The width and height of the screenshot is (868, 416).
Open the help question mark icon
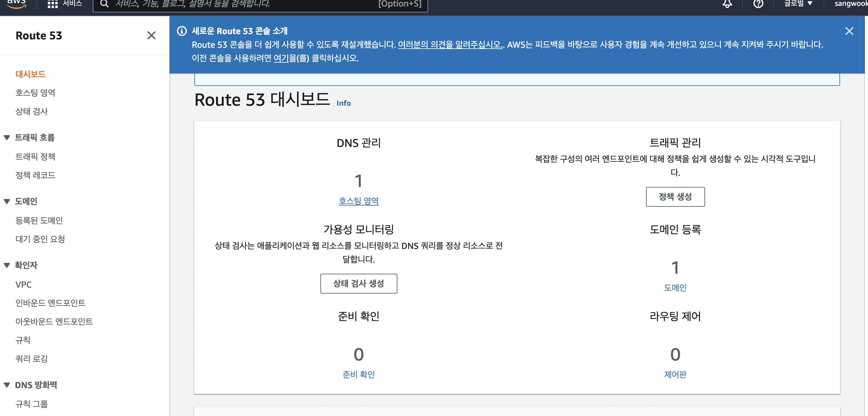[x=758, y=4]
